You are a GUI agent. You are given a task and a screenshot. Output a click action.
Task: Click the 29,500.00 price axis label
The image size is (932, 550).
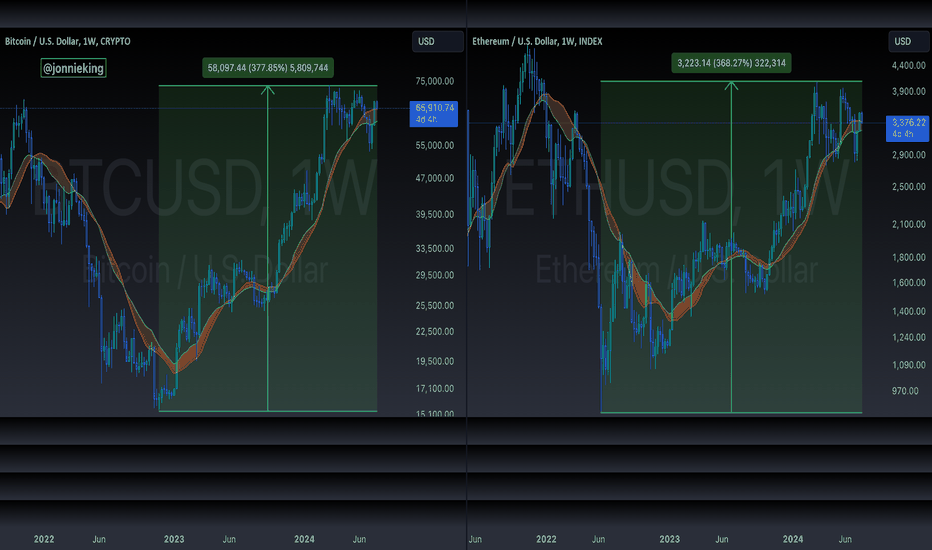tap(435, 275)
